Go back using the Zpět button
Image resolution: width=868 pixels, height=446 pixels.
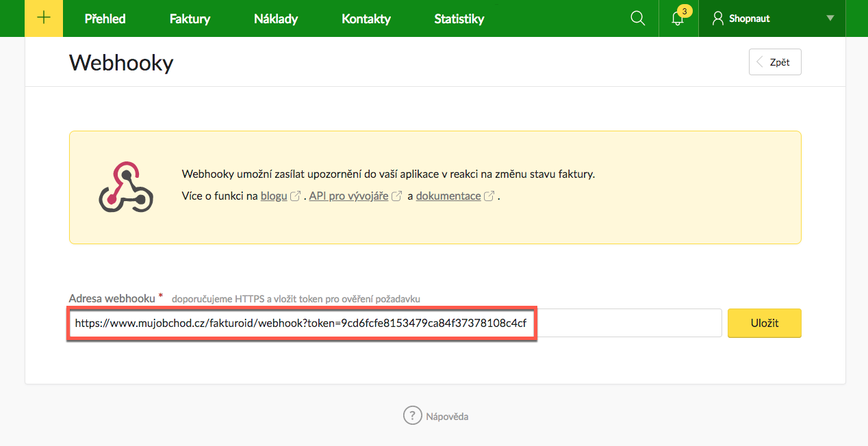click(774, 62)
